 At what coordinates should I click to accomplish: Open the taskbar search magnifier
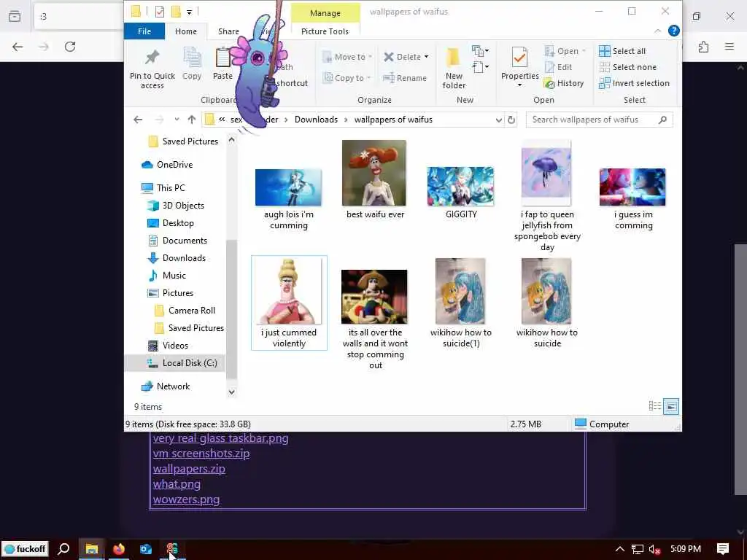pos(63,549)
